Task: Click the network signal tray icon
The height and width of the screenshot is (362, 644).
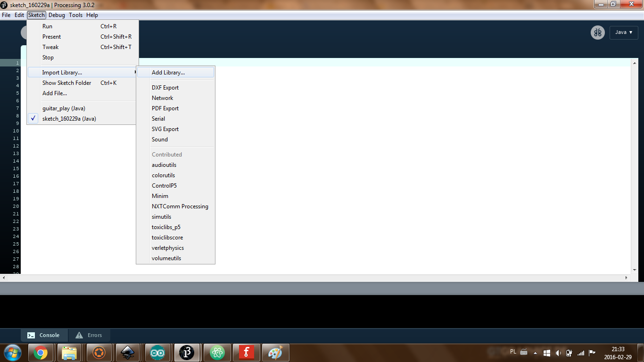Action: click(581, 353)
